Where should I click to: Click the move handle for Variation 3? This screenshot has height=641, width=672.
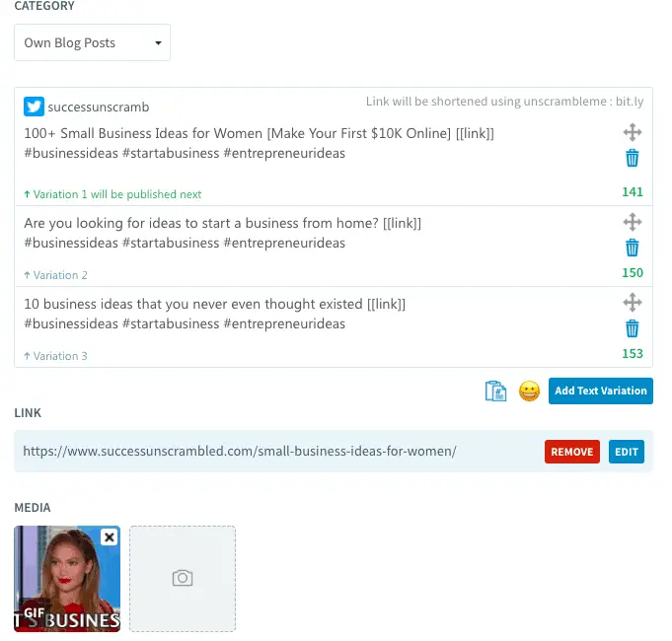633,303
